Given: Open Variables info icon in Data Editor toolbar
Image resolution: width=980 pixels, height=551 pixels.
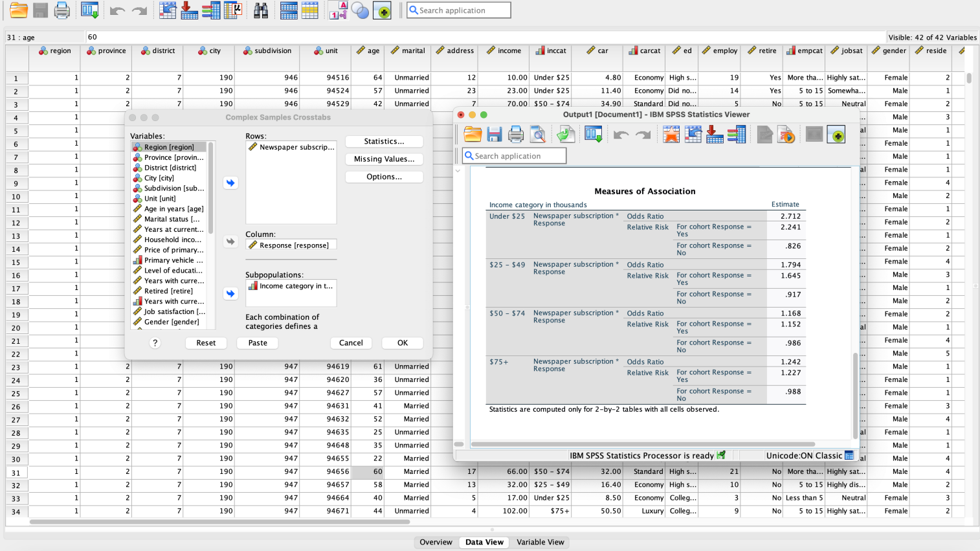Looking at the screenshot, I should tap(211, 10).
